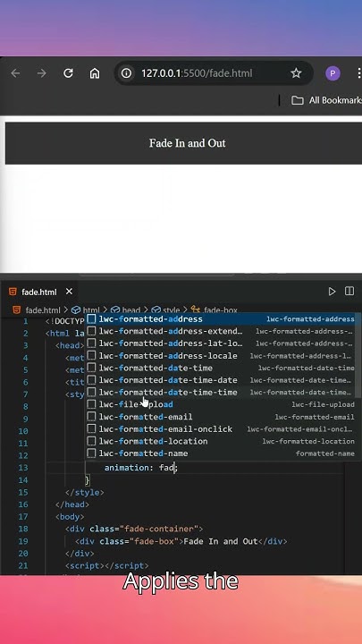362x644 pixels.
Task: Select suggestion lwc-formatted-address
Action: [222, 319]
